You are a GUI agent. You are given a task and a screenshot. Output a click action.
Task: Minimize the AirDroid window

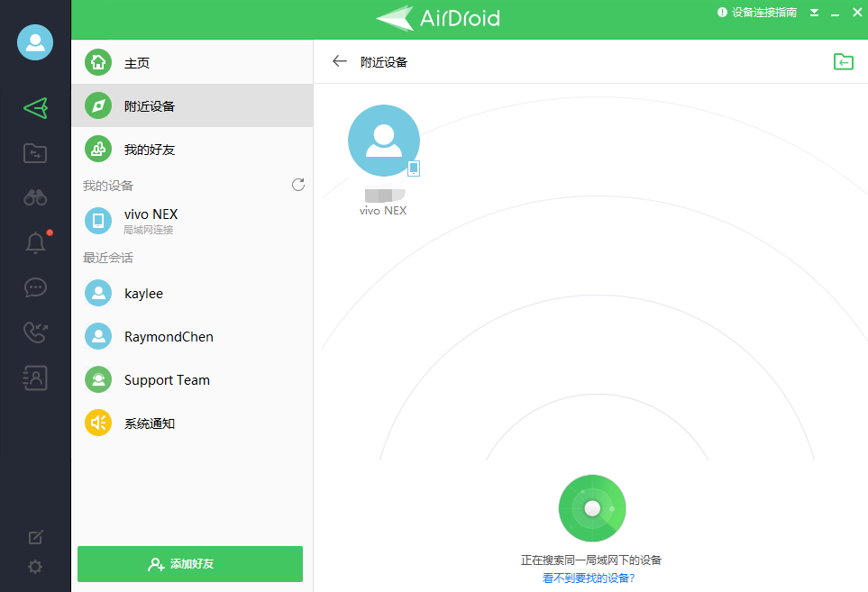point(836,14)
